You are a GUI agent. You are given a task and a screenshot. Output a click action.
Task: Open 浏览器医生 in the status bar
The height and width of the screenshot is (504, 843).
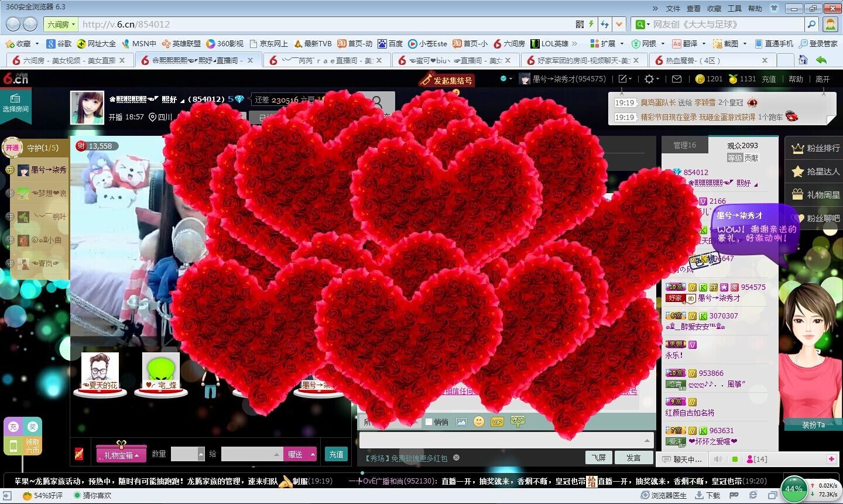pos(664,495)
